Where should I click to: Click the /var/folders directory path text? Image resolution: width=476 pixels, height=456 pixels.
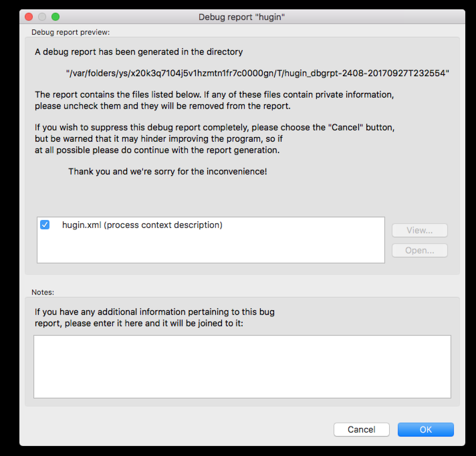257,73
